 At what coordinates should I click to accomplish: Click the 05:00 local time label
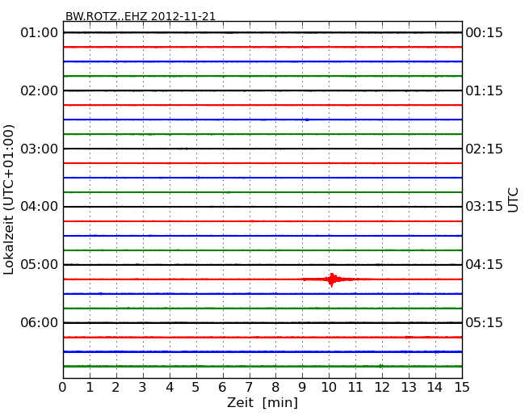[x=40, y=265]
